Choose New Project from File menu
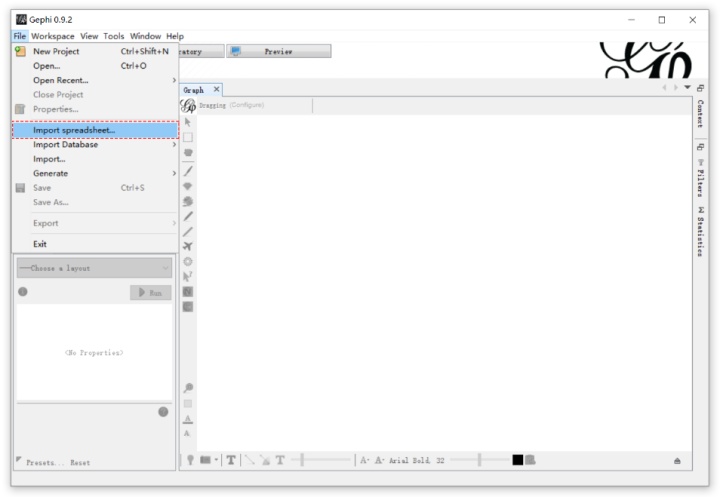The height and width of the screenshot is (497, 720). tap(95, 51)
